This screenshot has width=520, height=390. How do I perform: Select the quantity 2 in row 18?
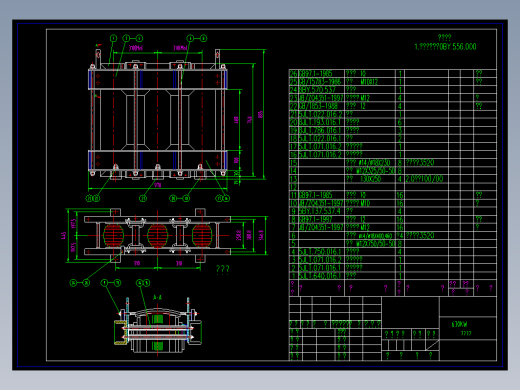[400, 138]
